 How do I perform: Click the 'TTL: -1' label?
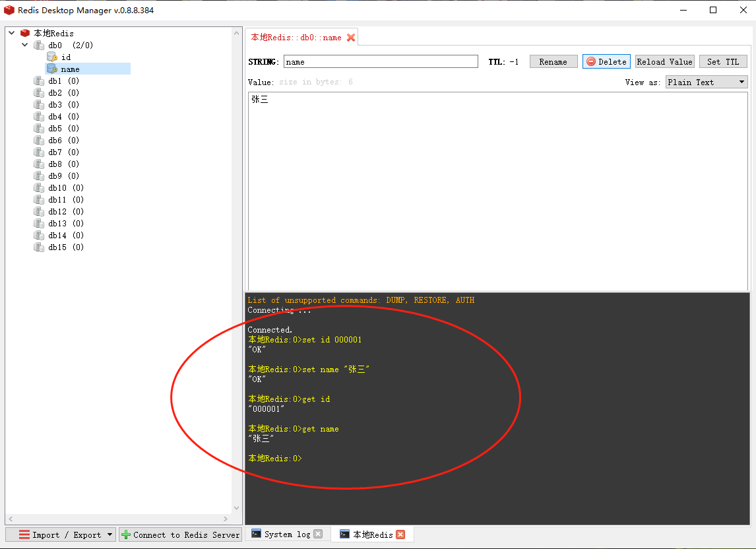[503, 62]
